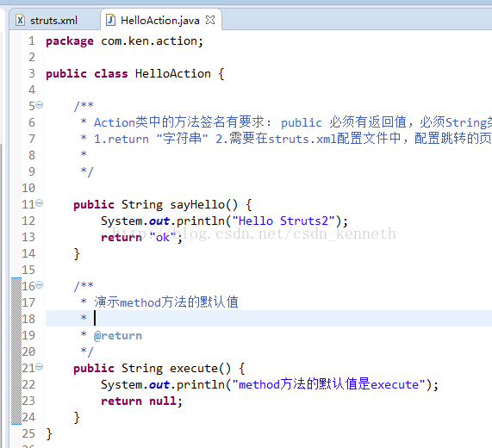The width and height of the screenshot is (492, 448).
Task: Click com.ken.action package name
Action: [x=149, y=41]
